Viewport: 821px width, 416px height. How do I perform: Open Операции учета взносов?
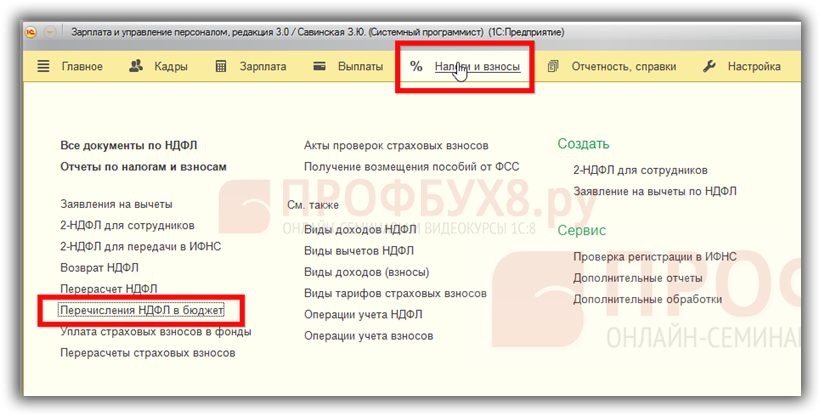(369, 336)
